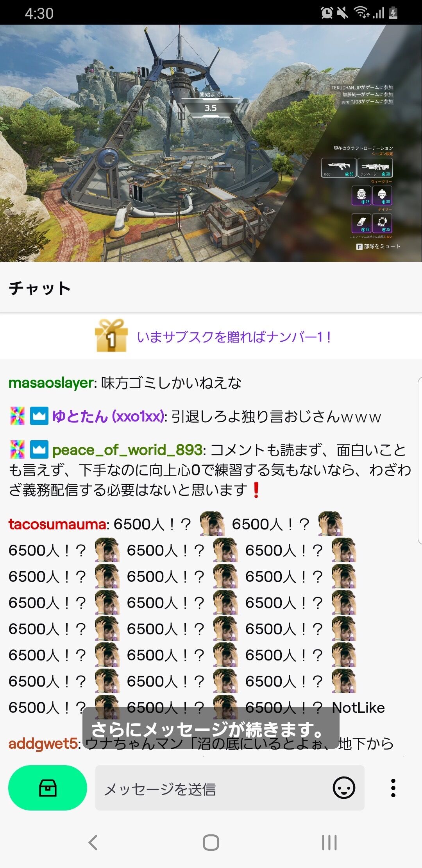
Task: Open chat options three-dot menu
Action: 393,788
